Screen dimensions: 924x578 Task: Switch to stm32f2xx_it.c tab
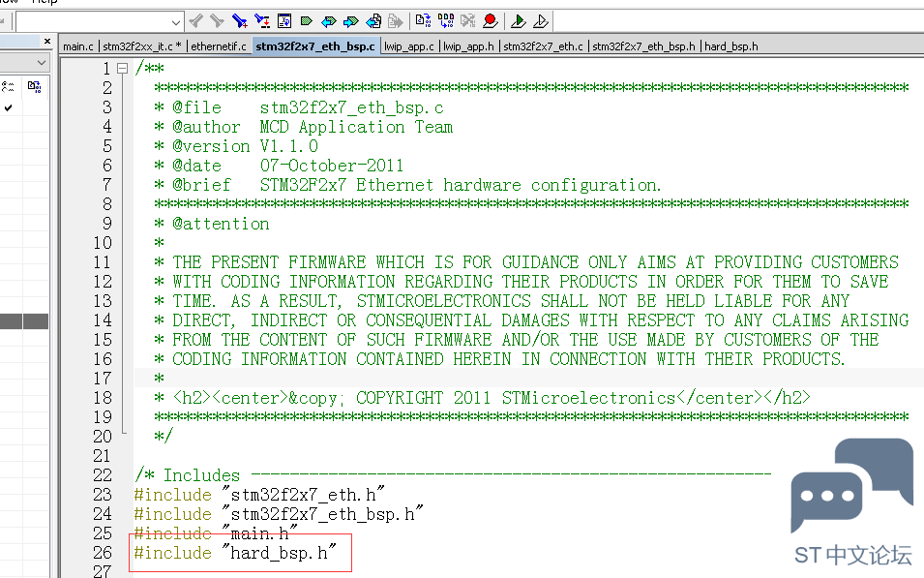coord(142,46)
